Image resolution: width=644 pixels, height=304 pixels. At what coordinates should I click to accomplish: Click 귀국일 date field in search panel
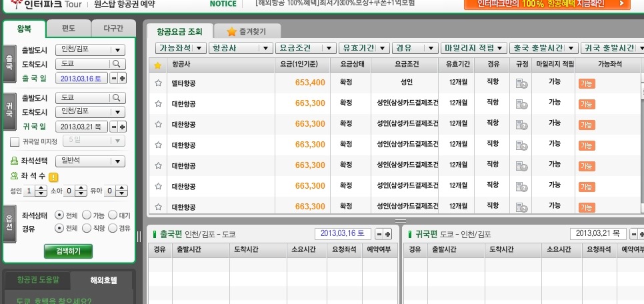tap(81, 127)
